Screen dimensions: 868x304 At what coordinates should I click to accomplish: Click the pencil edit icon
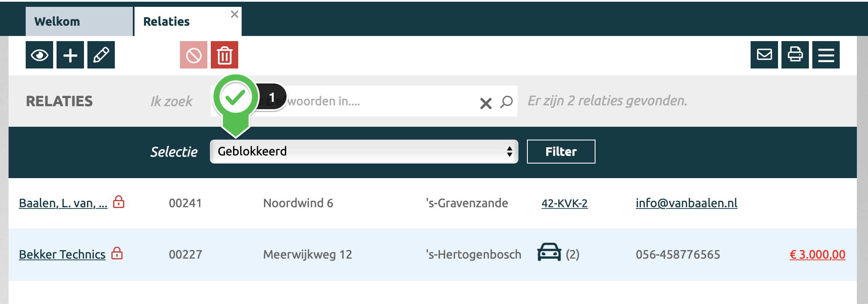[101, 55]
